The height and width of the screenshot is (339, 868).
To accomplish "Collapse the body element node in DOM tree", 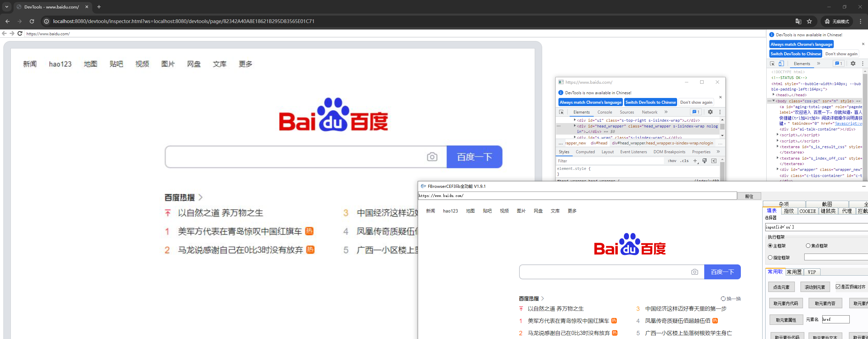I will pyautogui.click(x=773, y=101).
